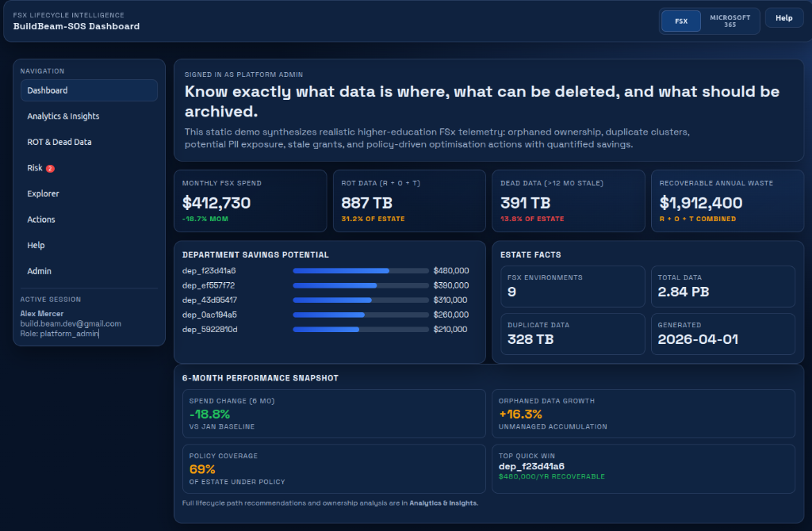Screen dimensions: 812x531
Task: Open the Recoverable Annual Waste card
Action: click(727, 201)
